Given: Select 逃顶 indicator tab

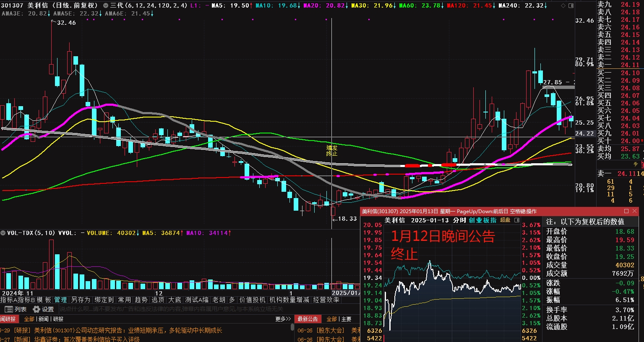Looking at the screenshot, I should click(158, 300).
